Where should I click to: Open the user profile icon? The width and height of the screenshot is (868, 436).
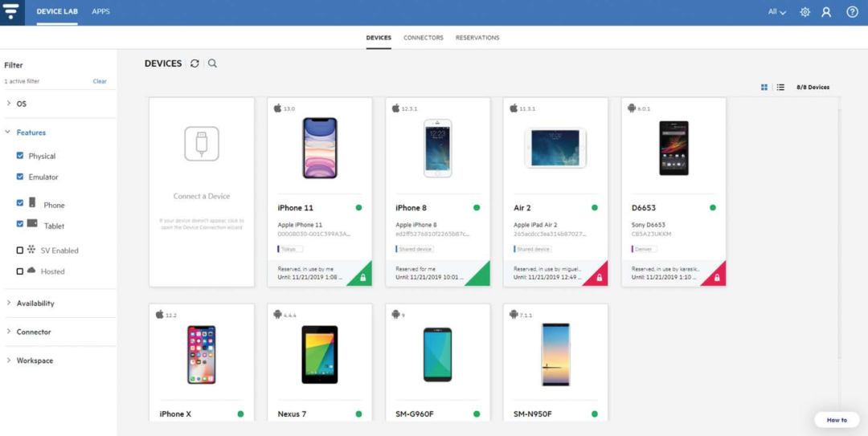826,12
